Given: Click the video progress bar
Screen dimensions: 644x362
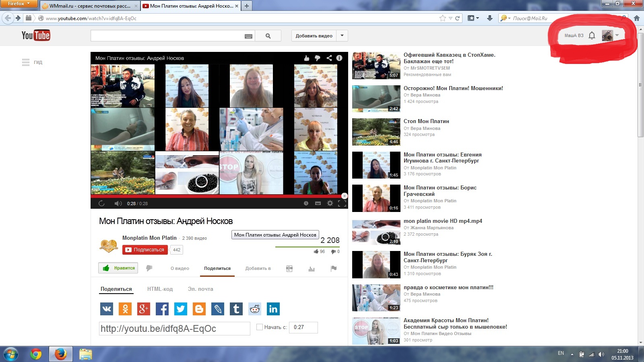Looking at the screenshot, I should click(219, 196).
